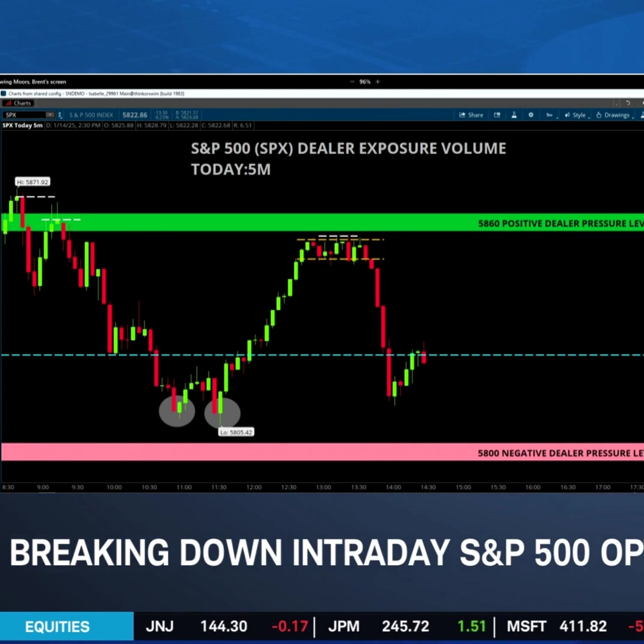Click the open value O: 5825.88
This screenshot has width=644, height=644.
[118, 125]
